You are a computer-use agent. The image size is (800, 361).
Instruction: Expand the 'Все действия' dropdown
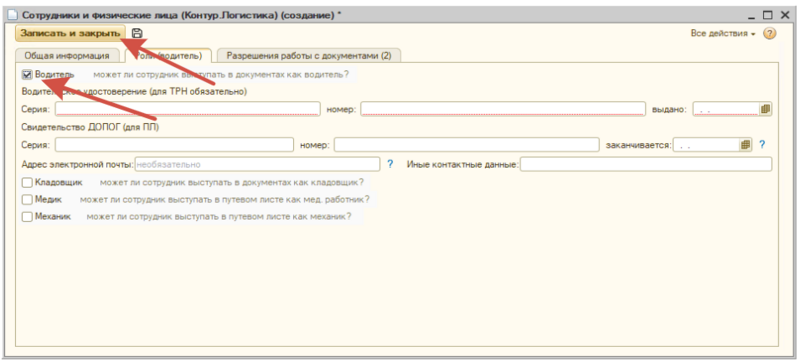(722, 34)
